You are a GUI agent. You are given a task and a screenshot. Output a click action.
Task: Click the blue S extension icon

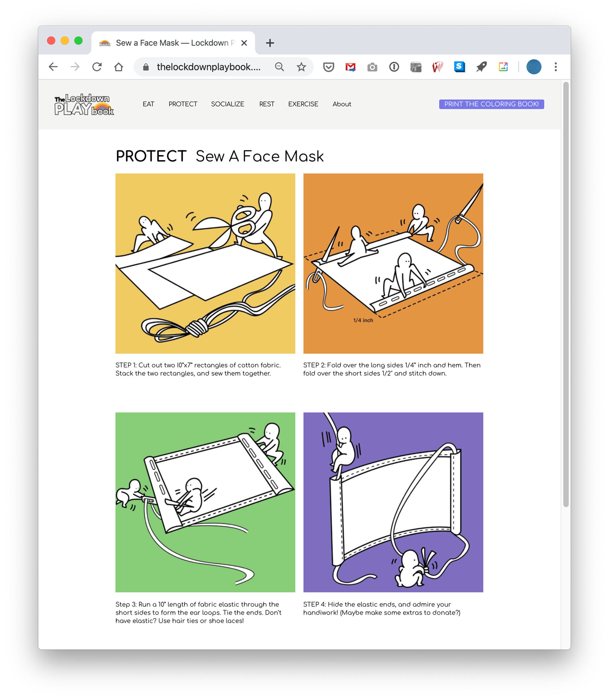click(459, 67)
